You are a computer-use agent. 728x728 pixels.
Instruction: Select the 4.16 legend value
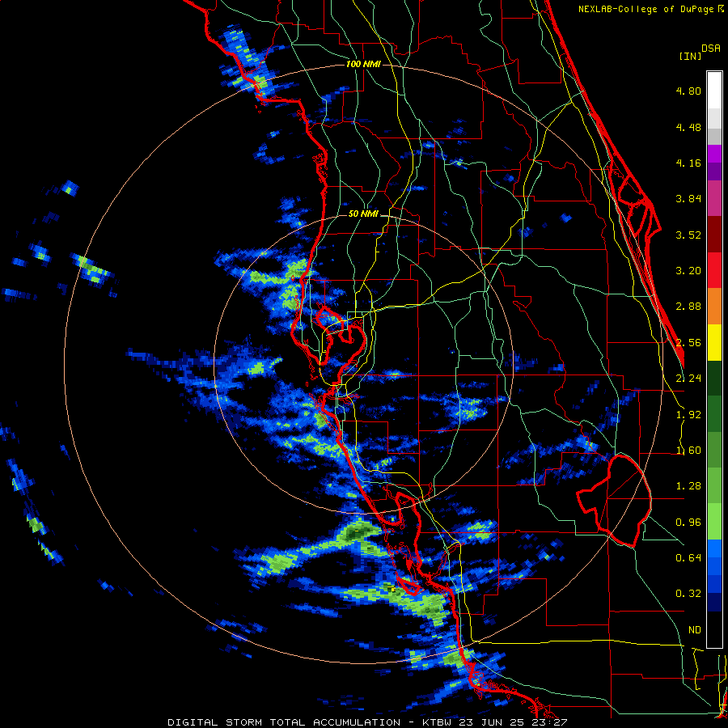[x=688, y=163]
